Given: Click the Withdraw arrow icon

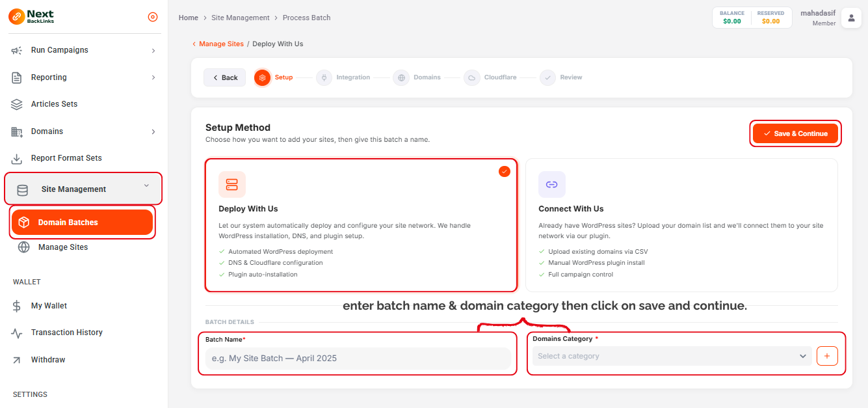Looking at the screenshot, I should pyautogui.click(x=17, y=360).
